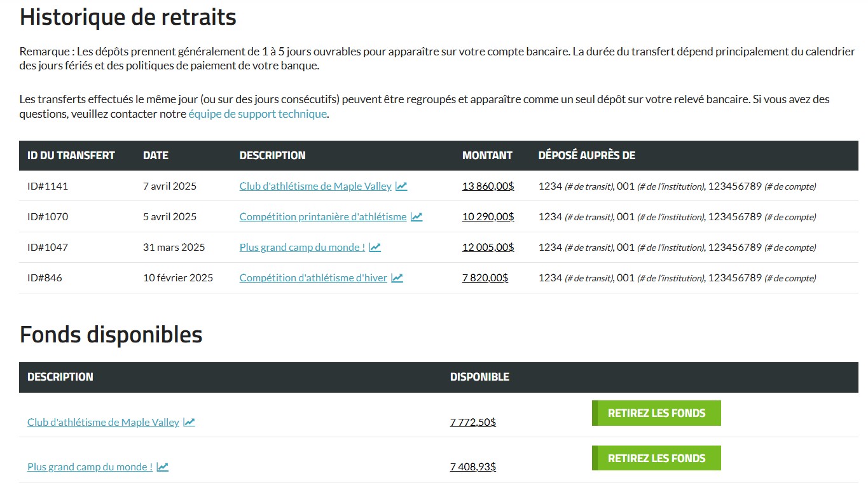Follow the Compétition printanière d'athlétisme link
This screenshot has width=868, height=485.
pyautogui.click(x=322, y=217)
